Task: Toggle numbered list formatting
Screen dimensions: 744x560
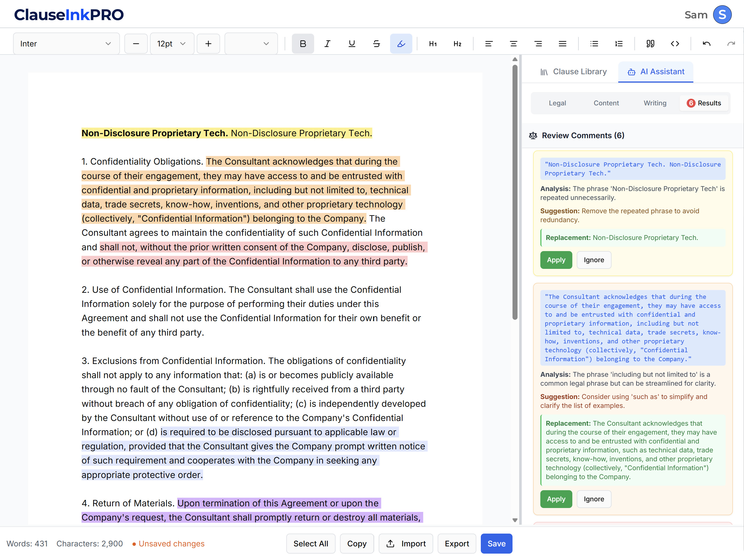Action: point(619,43)
